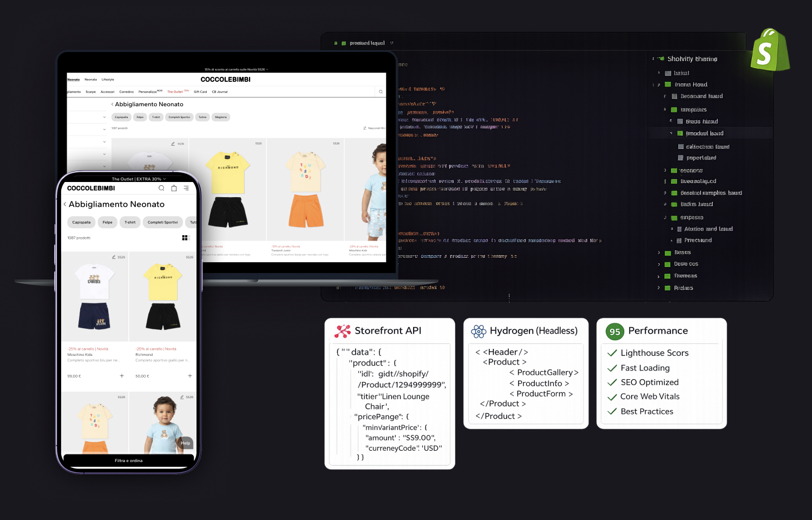Select the Neonata tab on the laptop
The width and height of the screenshot is (812, 520).
click(x=91, y=80)
